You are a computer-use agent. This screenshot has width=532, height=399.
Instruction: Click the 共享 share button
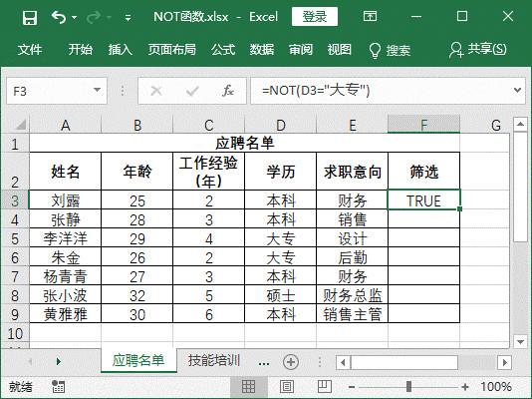[478, 50]
